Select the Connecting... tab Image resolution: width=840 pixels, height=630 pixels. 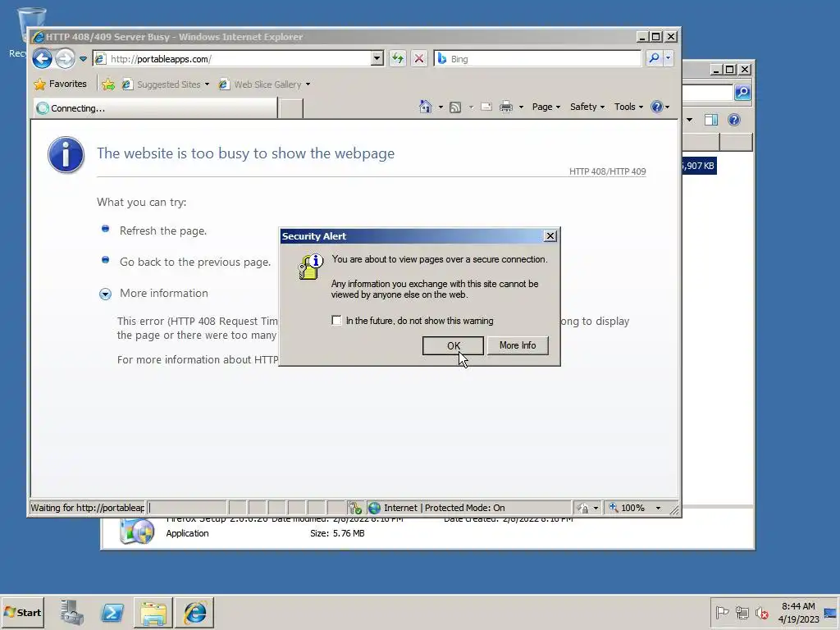(x=155, y=108)
